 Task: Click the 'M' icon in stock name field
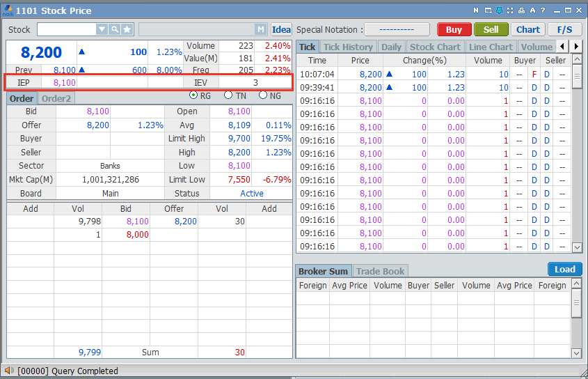point(260,29)
